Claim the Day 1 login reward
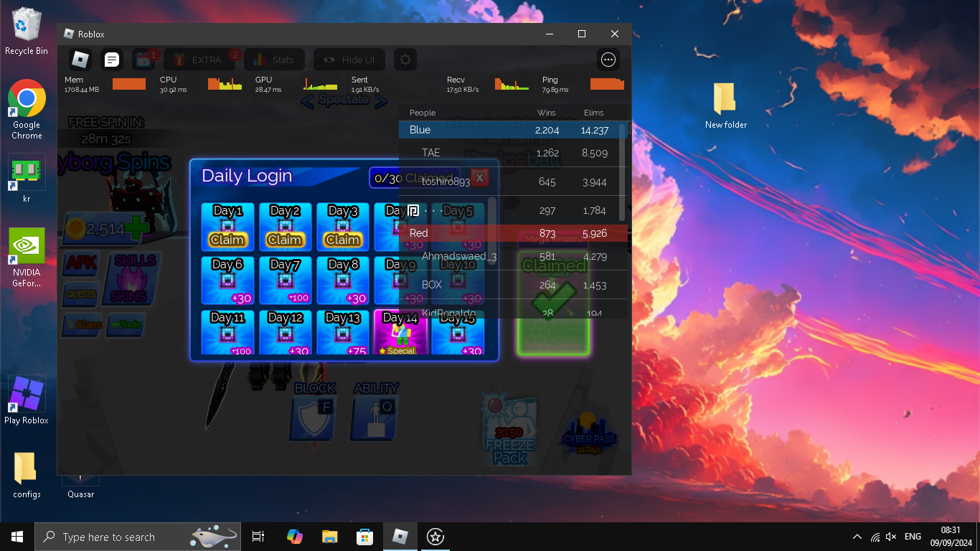The image size is (980, 551). click(x=227, y=240)
